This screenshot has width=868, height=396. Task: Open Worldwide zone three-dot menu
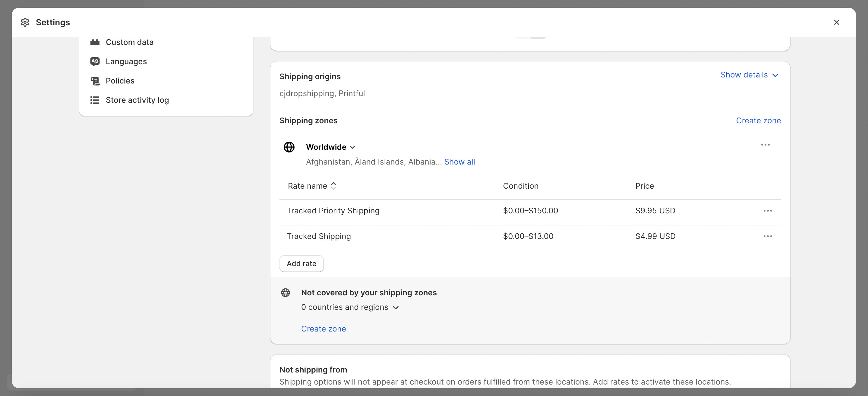tap(765, 145)
